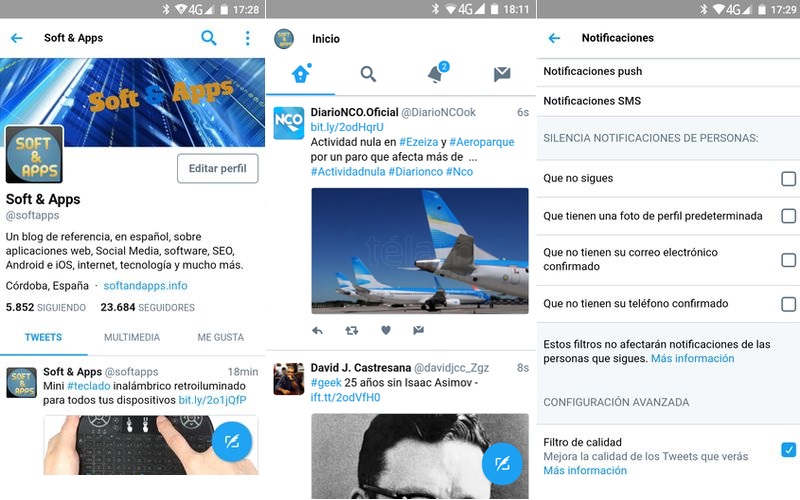Compose tweet from Inicio timeline button
The height and width of the screenshot is (500, 800).
tap(502, 463)
